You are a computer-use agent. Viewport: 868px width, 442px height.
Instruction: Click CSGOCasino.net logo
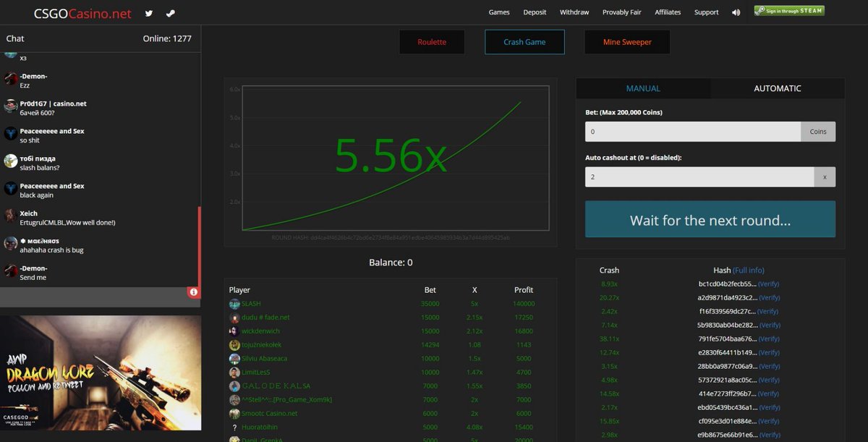pyautogui.click(x=82, y=13)
